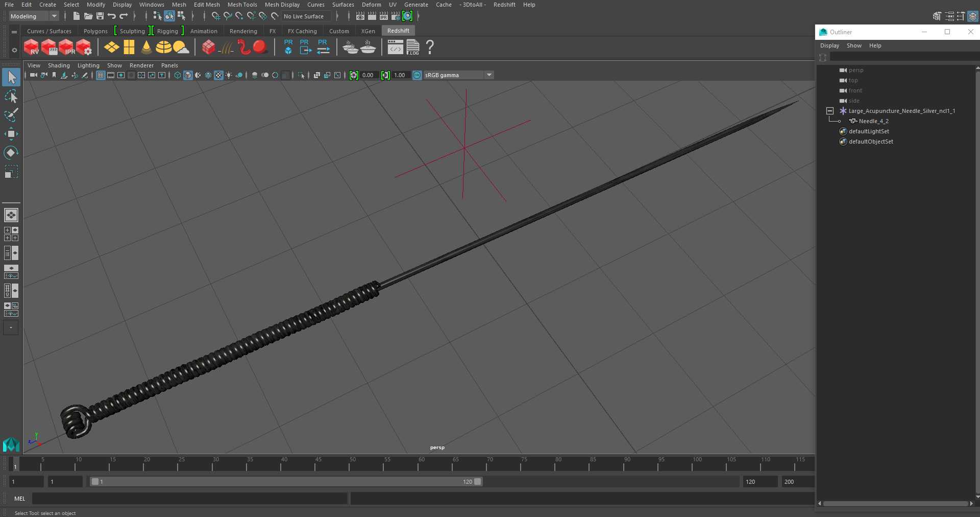Viewport: 980px width, 517px height.
Task: Redo the last action
Action: 124,16
